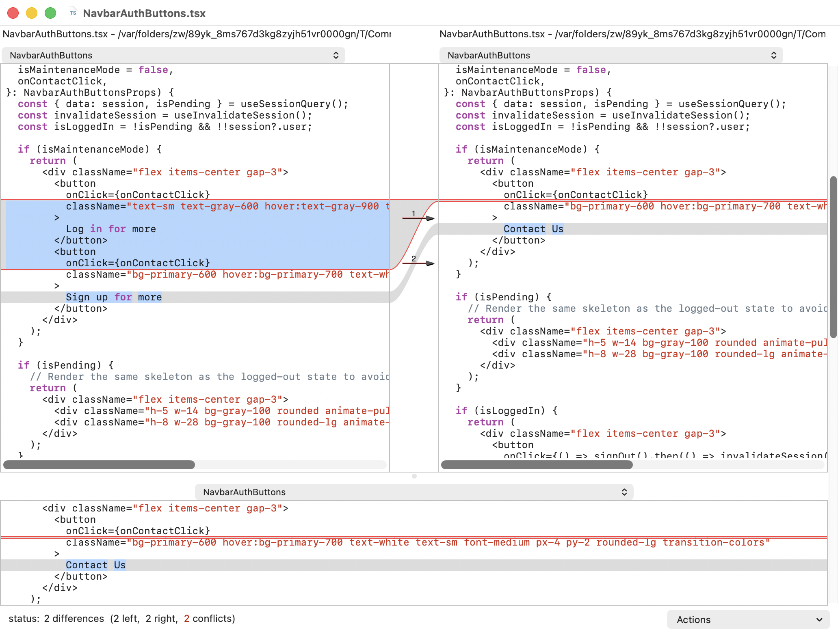Click the green zoom window button
The height and width of the screenshot is (643, 840).
pos(50,13)
